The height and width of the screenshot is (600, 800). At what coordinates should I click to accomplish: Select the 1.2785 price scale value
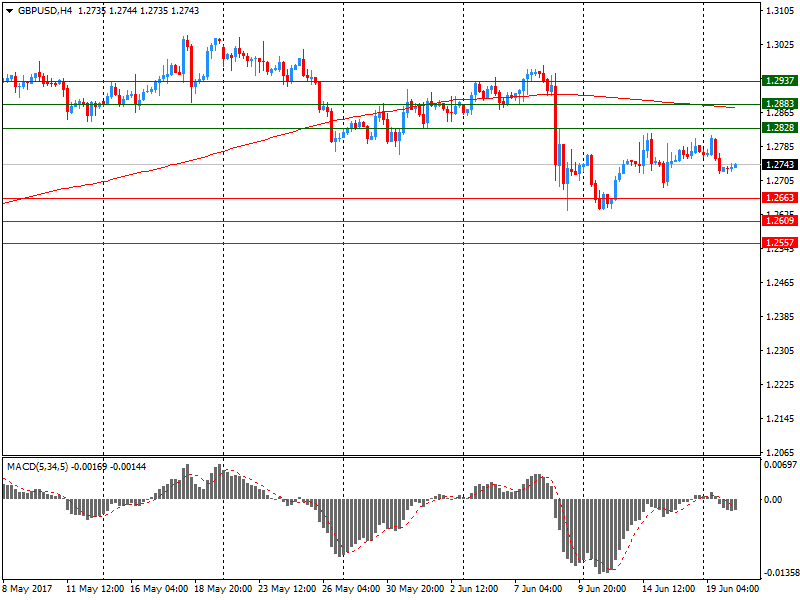pyautogui.click(x=780, y=147)
